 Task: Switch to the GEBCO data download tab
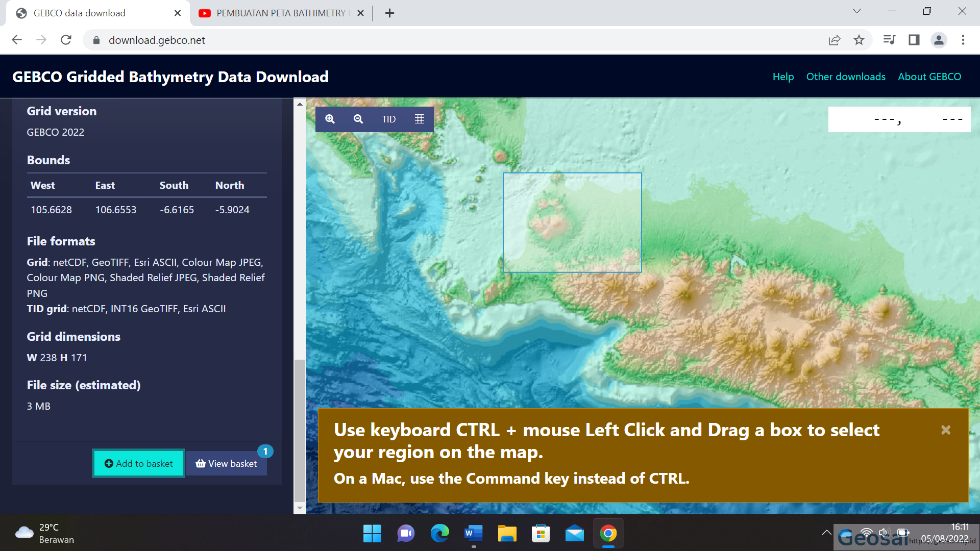point(97,13)
